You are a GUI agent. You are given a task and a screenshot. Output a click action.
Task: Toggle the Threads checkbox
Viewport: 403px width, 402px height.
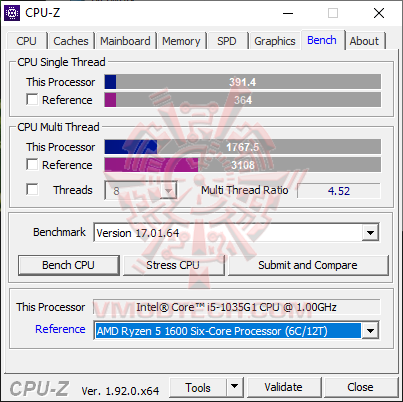point(32,189)
